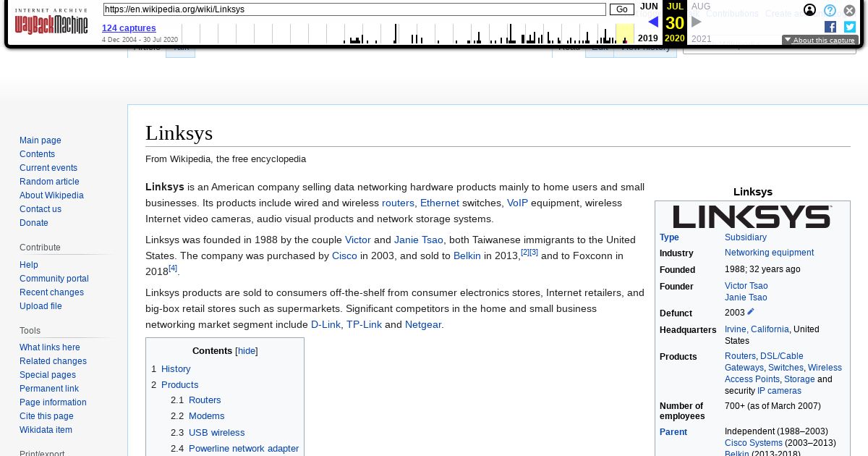Open the Belkin link in paragraph

click(x=467, y=256)
